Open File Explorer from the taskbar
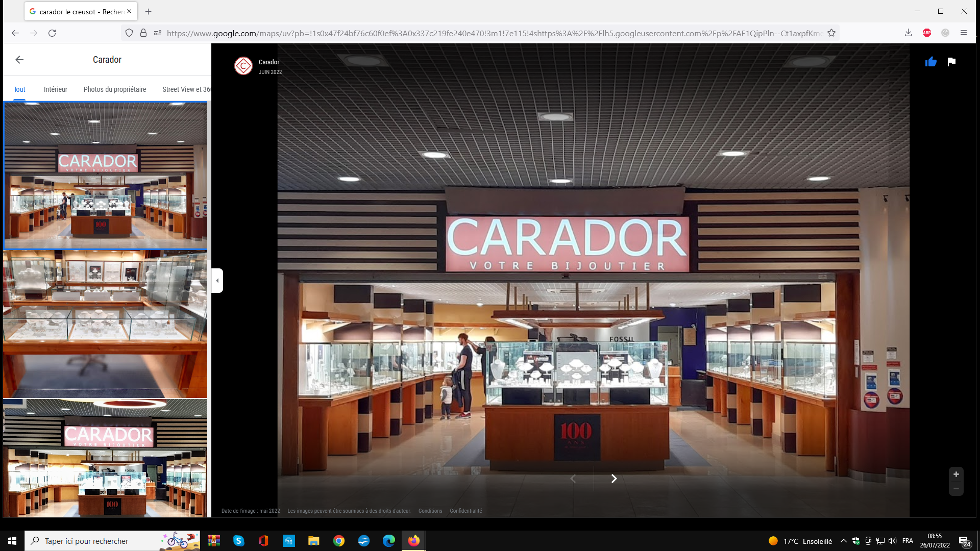Image resolution: width=980 pixels, height=551 pixels. click(314, 541)
